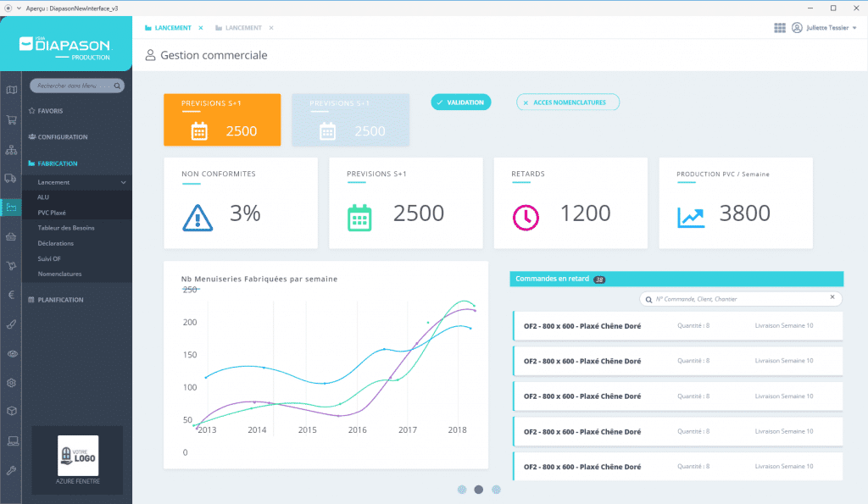Open Juliette Tessier user dropdown

click(x=824, y=28)
